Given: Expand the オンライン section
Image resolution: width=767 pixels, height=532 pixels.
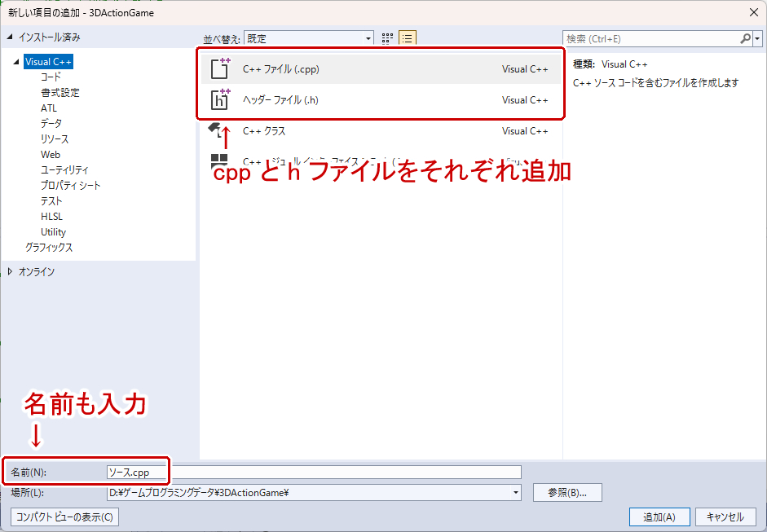Looking at the screenshot, I should 9,270.
